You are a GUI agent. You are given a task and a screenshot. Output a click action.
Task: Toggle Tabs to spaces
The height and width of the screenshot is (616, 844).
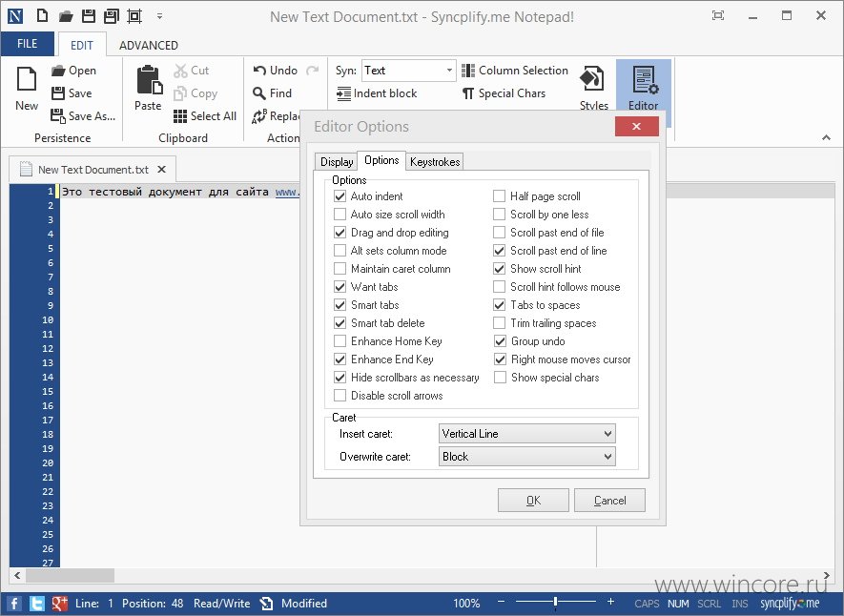pyautogui.click(x=499, y=304)
